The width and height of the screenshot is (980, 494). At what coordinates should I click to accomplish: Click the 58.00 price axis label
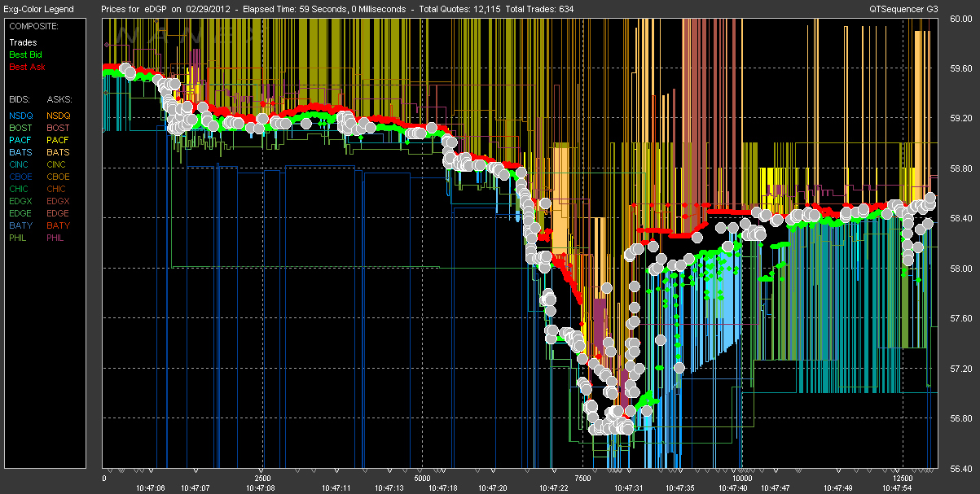(961, 269)
